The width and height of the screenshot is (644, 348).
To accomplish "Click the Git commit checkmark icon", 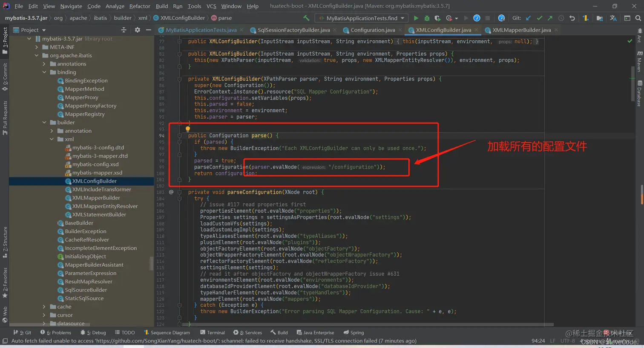I will (539, 18).
